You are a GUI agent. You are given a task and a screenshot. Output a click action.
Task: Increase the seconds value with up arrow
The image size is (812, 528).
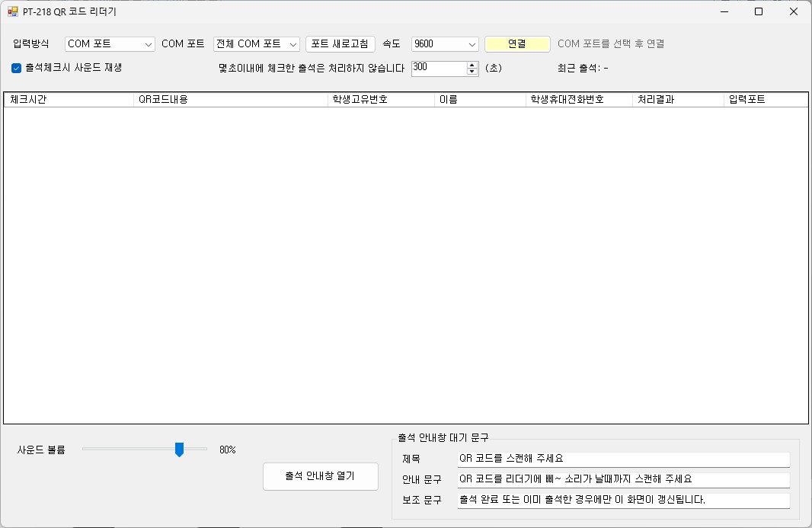[x=472, y=65]
